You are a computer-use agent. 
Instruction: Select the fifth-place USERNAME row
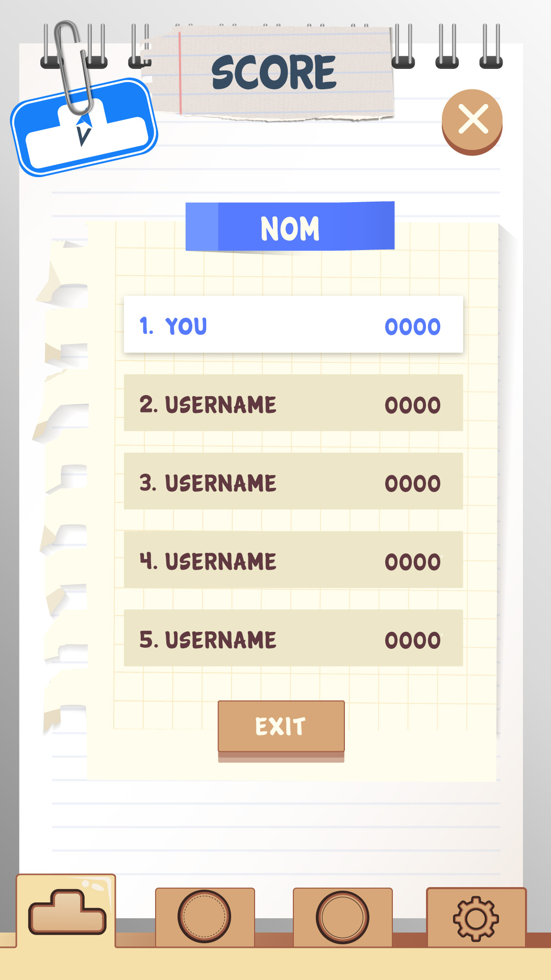point(293,638)
